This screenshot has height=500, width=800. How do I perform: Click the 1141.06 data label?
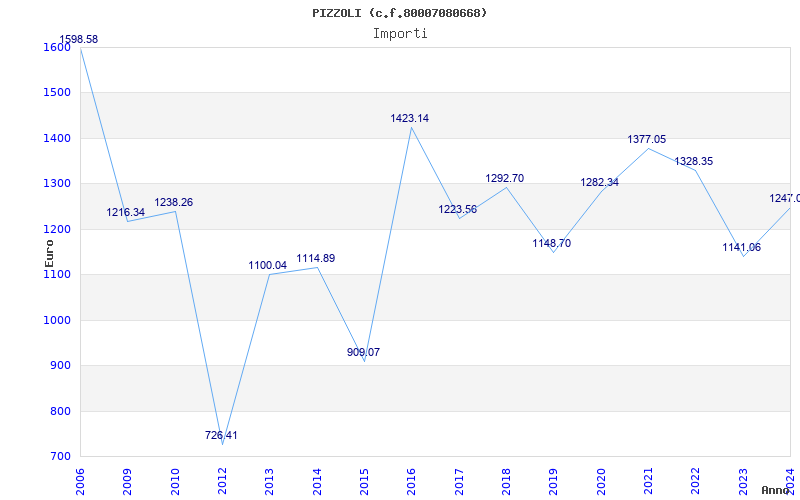click(x=741, y=247)
